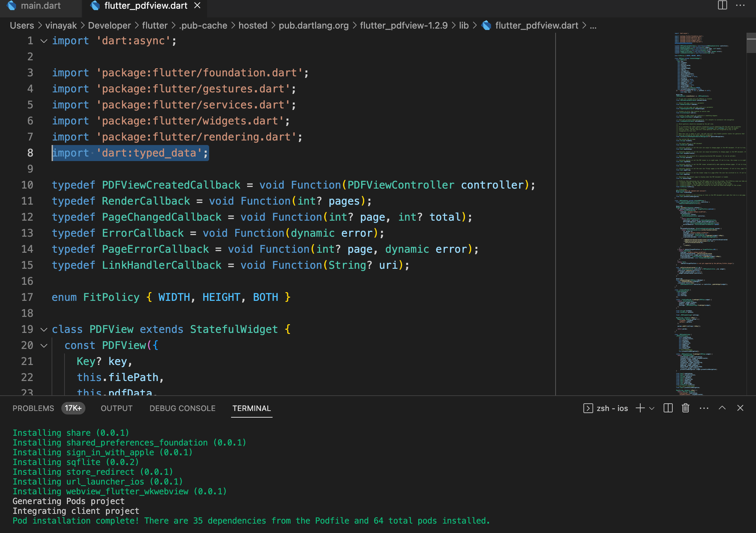
Task: Open more editor actions menu
Action: click(741, 6)
